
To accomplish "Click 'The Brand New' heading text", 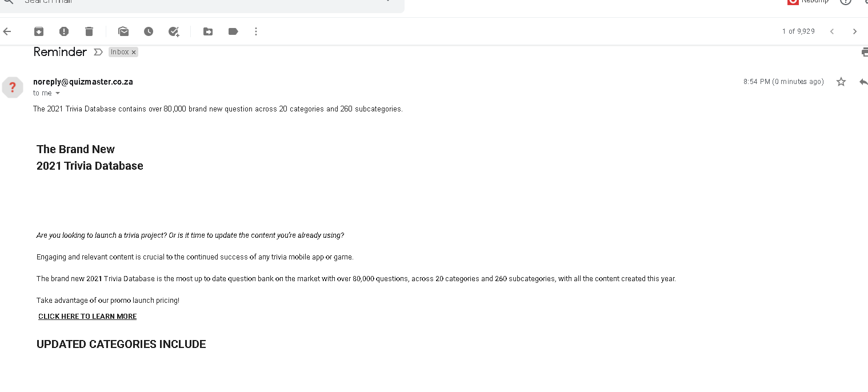I will click(x=75, y=149).
